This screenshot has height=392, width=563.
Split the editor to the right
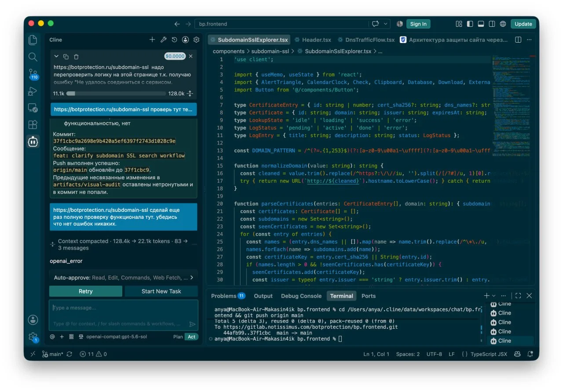click(518, 40)
